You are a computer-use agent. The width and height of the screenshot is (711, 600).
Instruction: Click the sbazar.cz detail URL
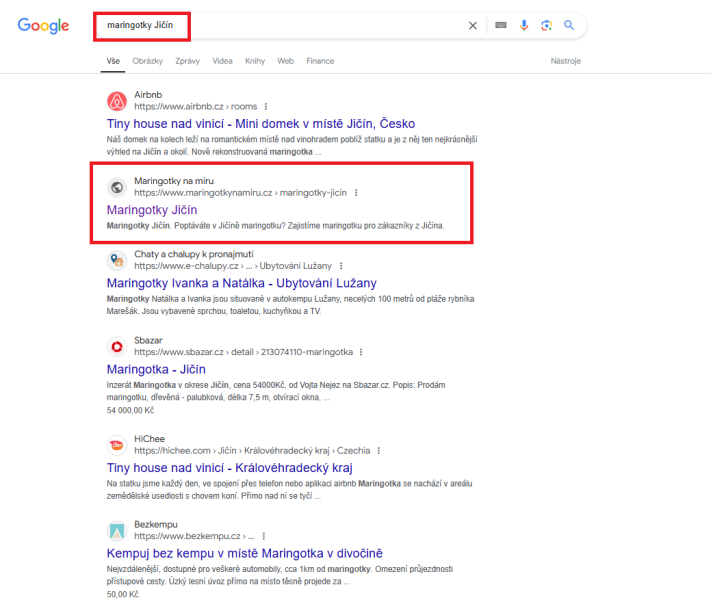click(243, 352)
